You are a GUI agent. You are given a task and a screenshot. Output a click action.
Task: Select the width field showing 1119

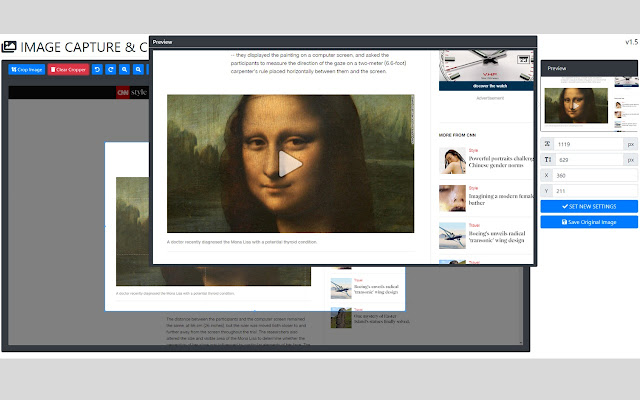click(588, 144)
